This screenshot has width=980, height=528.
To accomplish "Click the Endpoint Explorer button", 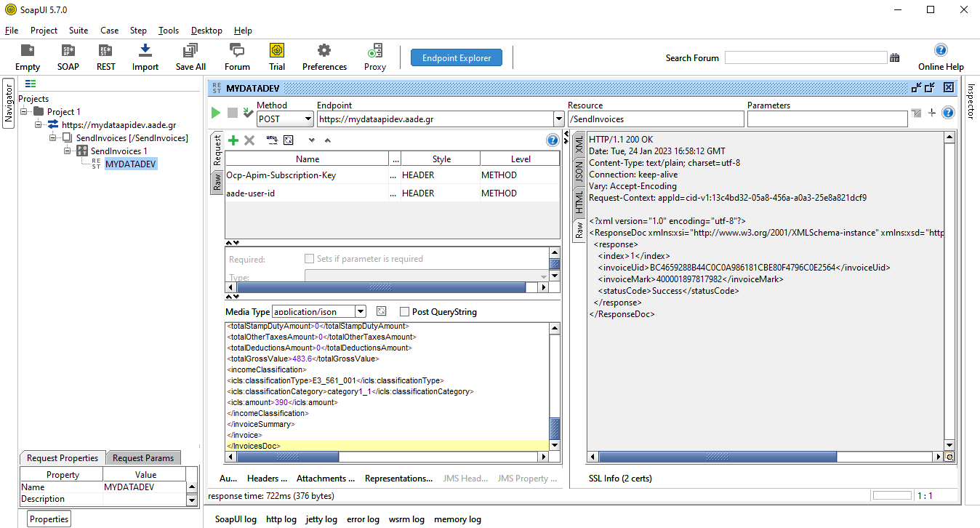I will click(x=457, y=57).
